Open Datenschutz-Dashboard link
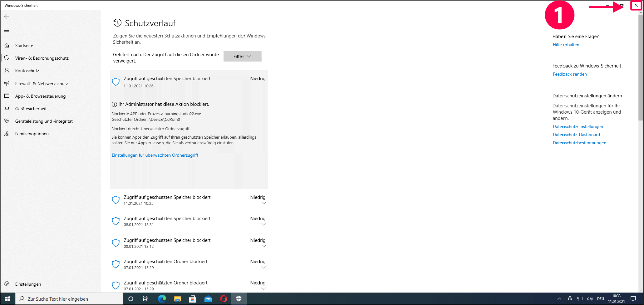Image resolution: width=644 pixels, height=305 pixels. coord(576,135)
